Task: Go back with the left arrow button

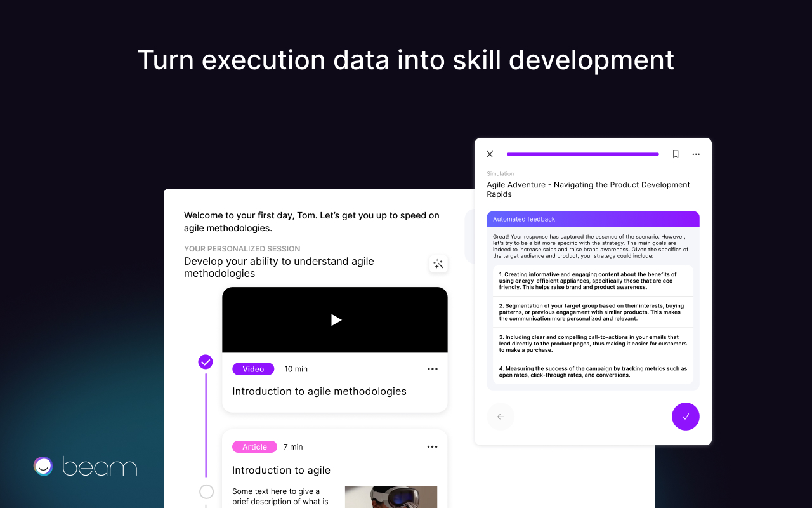Action: click(501, 417)
